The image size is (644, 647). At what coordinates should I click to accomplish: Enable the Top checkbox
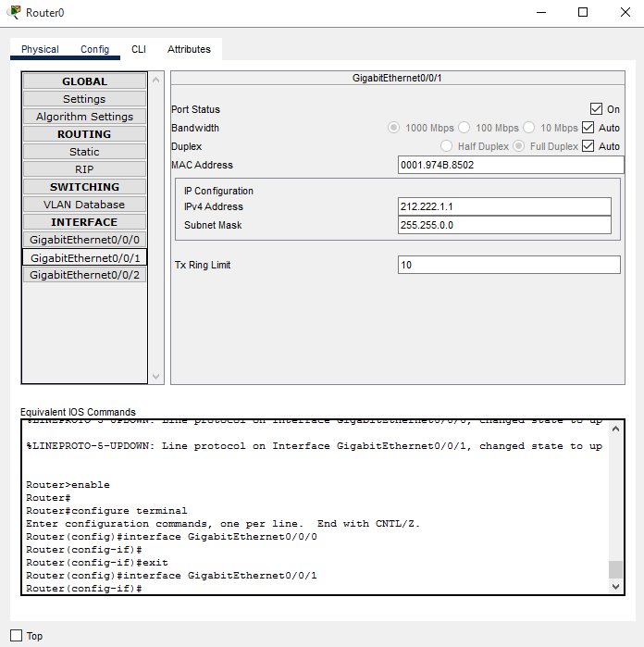pyautogui.click(x=17, y=636)
